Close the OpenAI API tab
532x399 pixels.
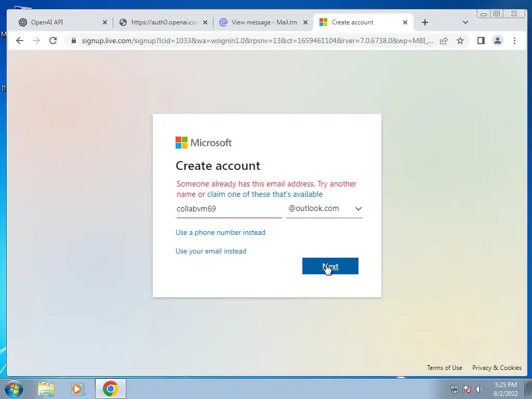(x=105, y=22)
